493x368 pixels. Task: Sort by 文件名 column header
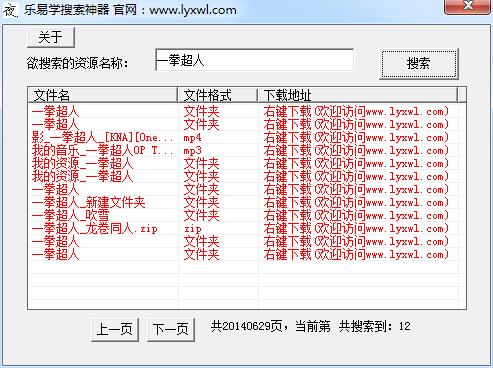click(102, 95)
